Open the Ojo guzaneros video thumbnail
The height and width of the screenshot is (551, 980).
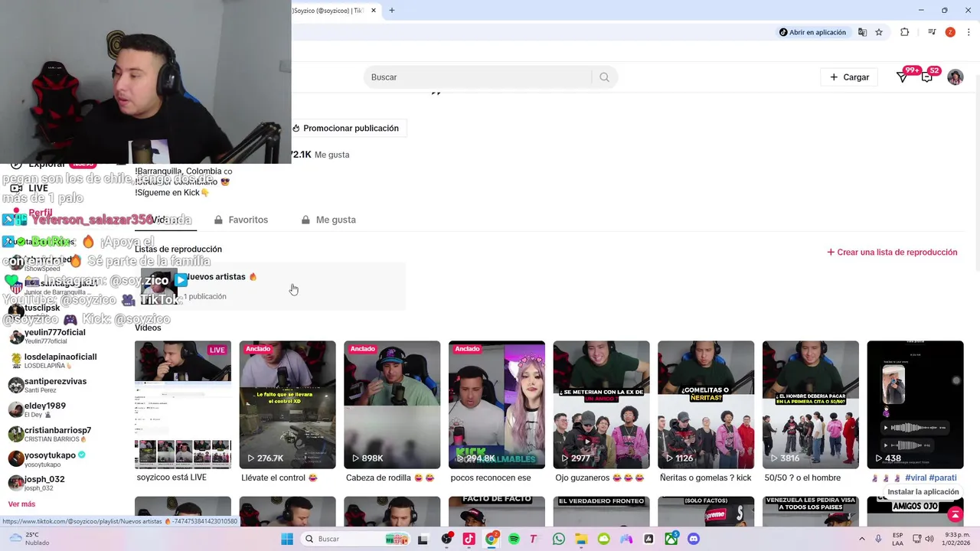click(x=601, y=405)
